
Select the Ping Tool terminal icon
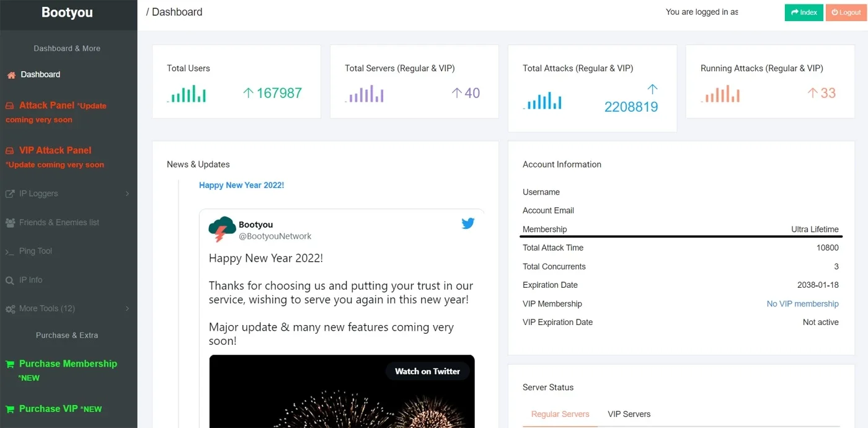(9, 252)
